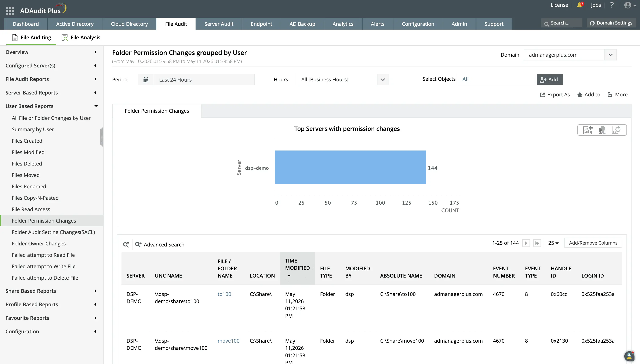Open Files Created report
640x364 pixels.
[x=27, y=141]
